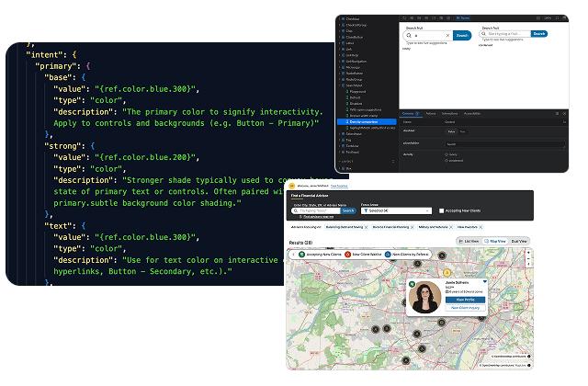Open the Controls tab in Storybook
588x386 pixels.
(x=411, y=113)
